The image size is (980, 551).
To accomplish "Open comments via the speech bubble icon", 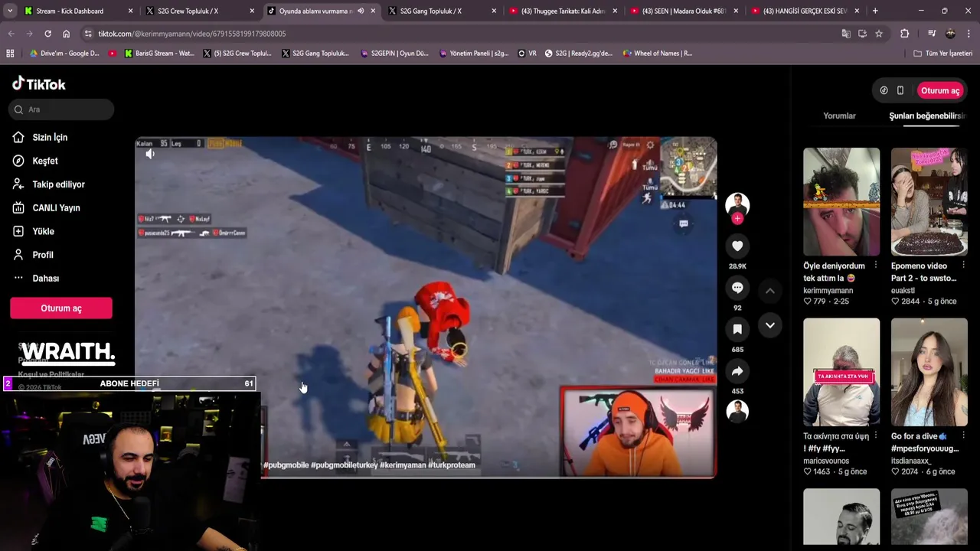I will 737,288.
